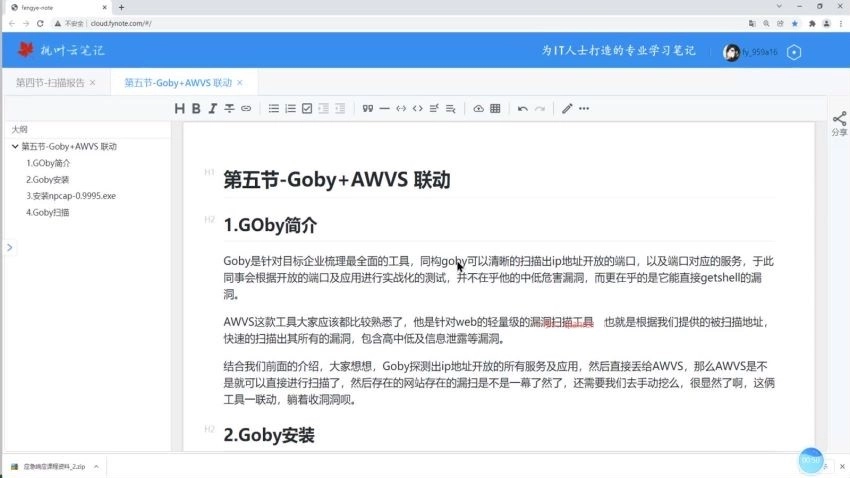
Task: Upload an image via cloud icon
Action: point(478,108)
